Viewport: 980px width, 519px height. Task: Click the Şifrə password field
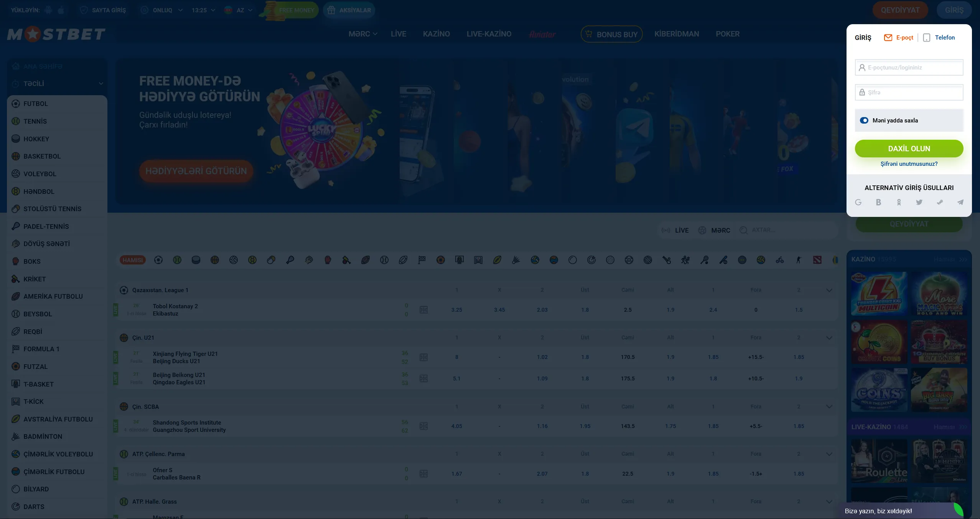pyautogui.click(x=909, y=93)
